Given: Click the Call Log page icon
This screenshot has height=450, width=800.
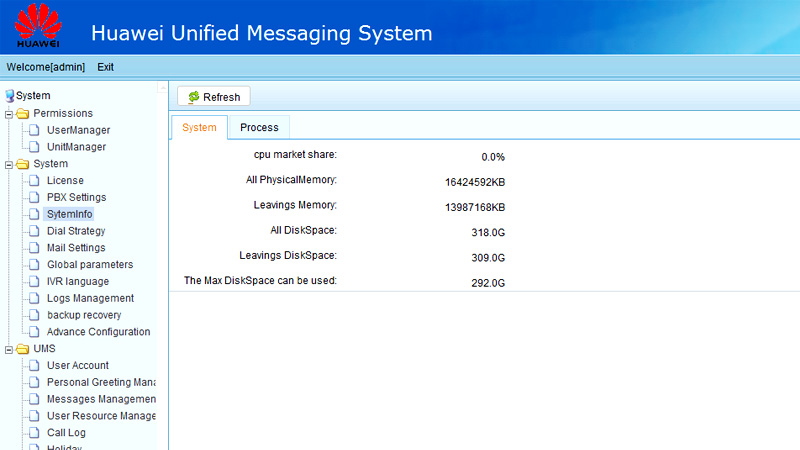Looking at the screenshot, I should (34, 433).
